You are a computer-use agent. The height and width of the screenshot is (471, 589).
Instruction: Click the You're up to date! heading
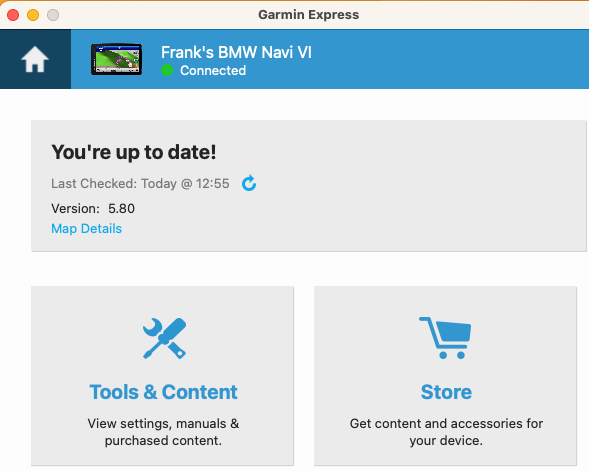134,152
